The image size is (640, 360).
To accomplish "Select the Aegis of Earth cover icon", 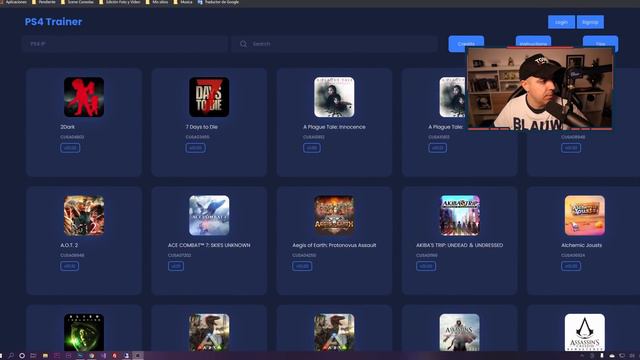I will pyautogui.click(x=334, y=216).
